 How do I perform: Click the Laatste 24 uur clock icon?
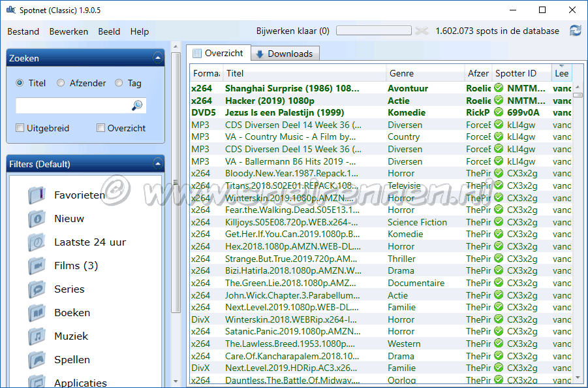(x=37, y=242)
